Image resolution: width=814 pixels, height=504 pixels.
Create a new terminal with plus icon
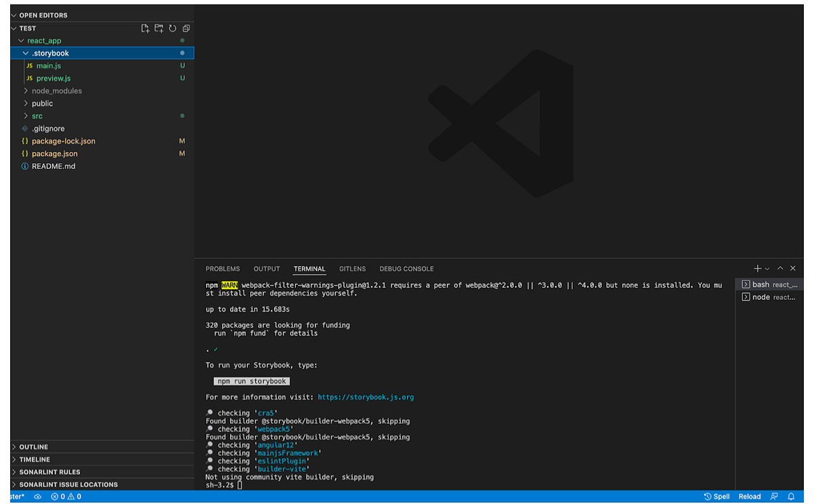[x=758, y=269]
